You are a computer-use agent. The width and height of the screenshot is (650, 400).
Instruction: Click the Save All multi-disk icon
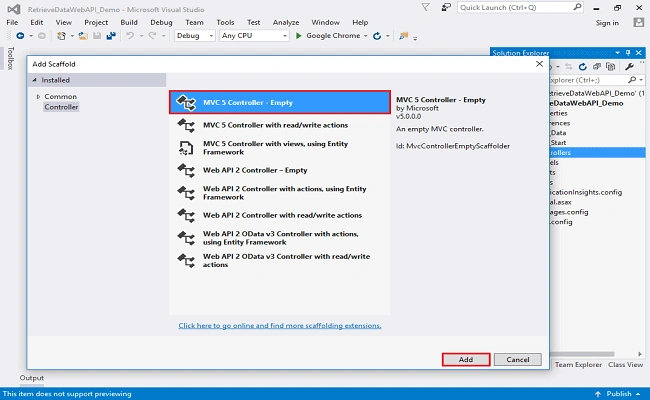(x=111, y=36)
